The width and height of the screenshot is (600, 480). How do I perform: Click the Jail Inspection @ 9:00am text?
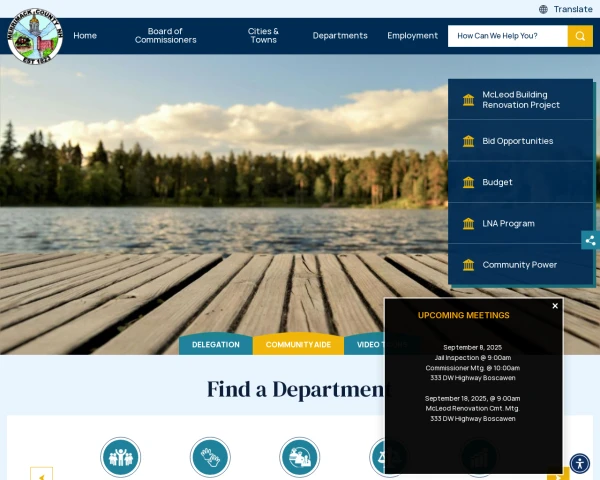472,358
